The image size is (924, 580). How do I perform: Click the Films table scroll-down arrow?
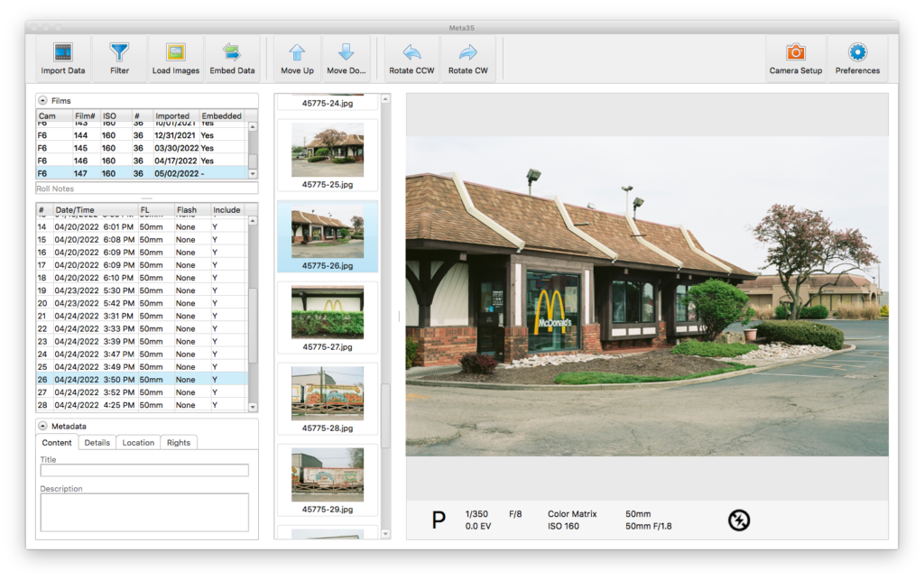point(253,174)
